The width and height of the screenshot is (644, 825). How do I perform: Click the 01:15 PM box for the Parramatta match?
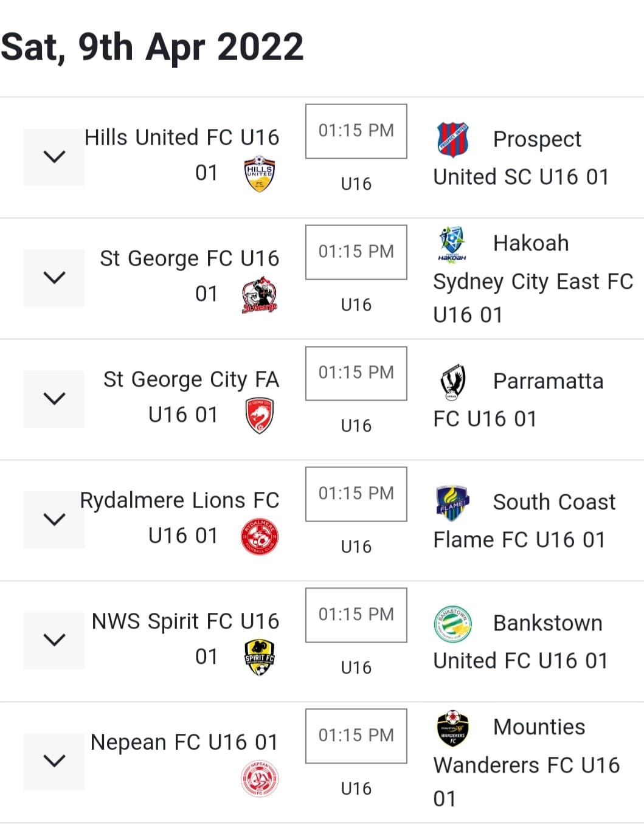coord(356,373)
